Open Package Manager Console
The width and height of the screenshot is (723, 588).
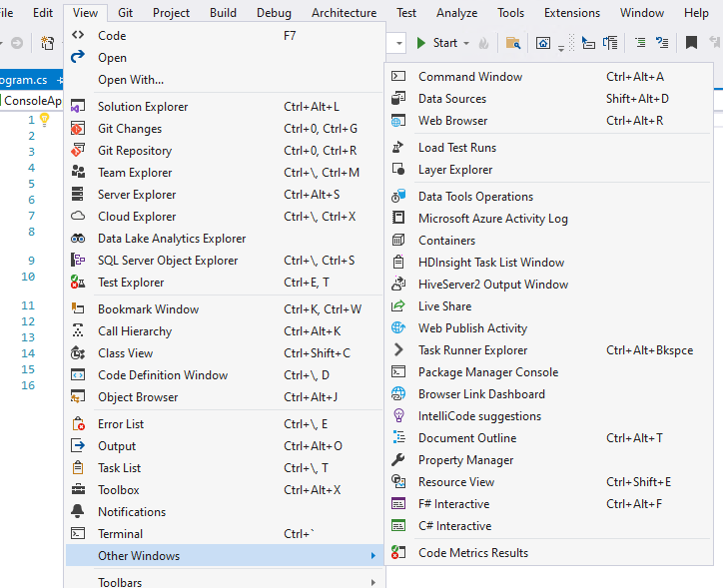click(548, 372)
